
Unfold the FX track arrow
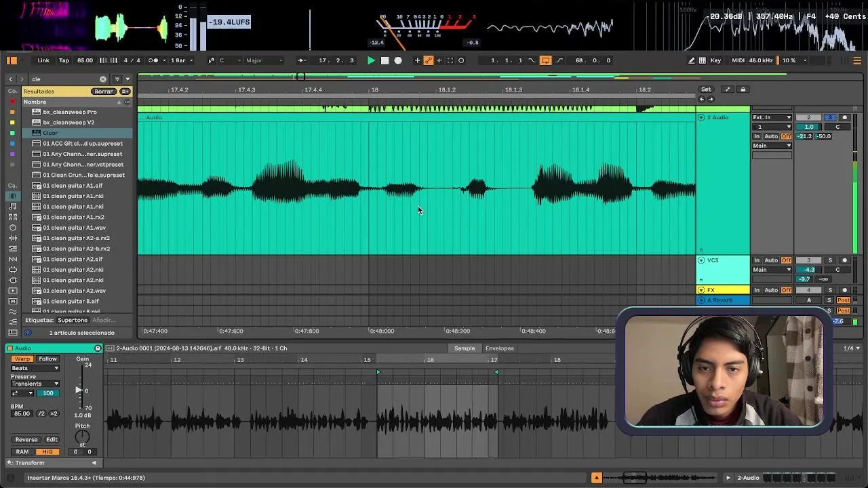pos(701,290)
